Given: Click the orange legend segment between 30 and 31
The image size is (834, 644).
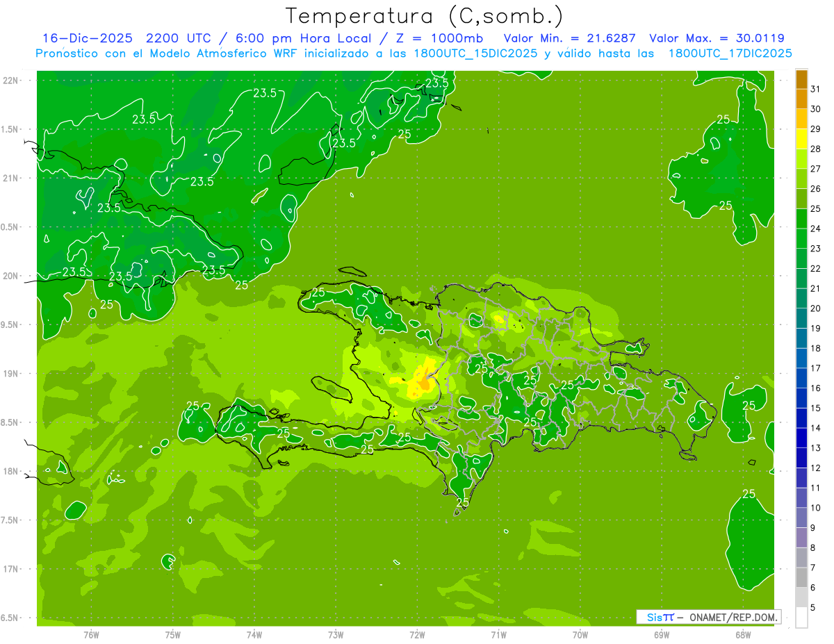Looking at the screenshot, I should (x=801, y=99).
